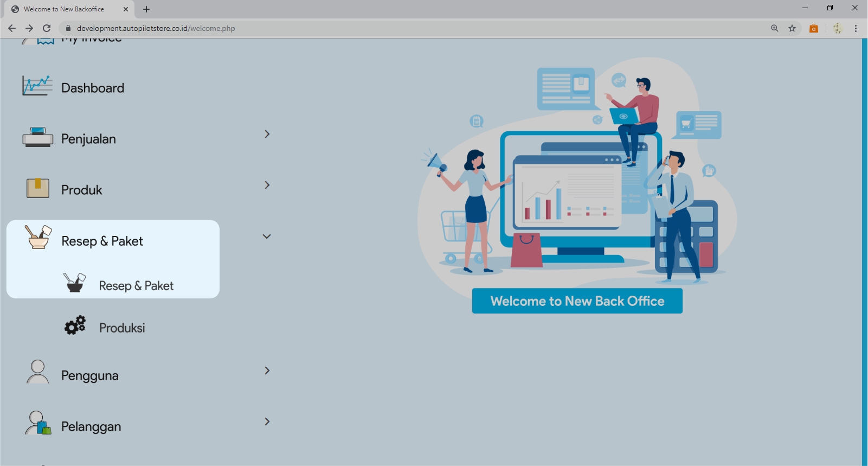868x466 pixels.
Task: Click the Pengguna user icon
Action: coord(37,372)
